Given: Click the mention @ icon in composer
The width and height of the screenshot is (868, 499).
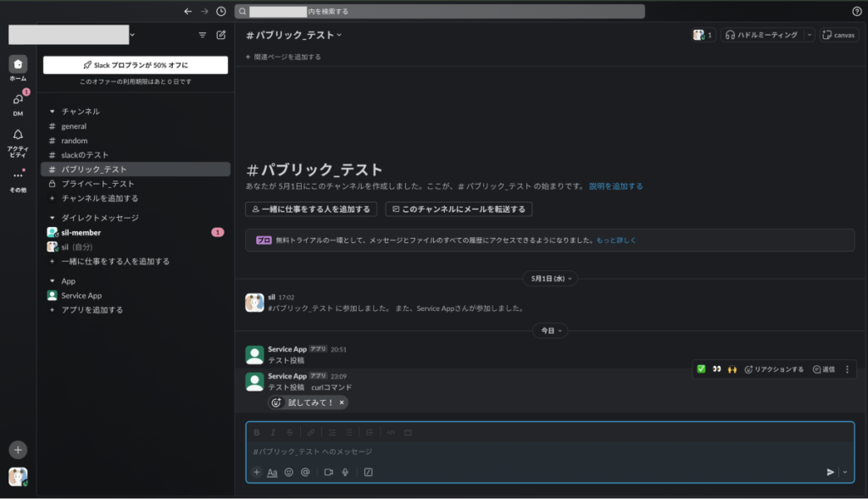Looking at the screenshot, I should [305, 472].
